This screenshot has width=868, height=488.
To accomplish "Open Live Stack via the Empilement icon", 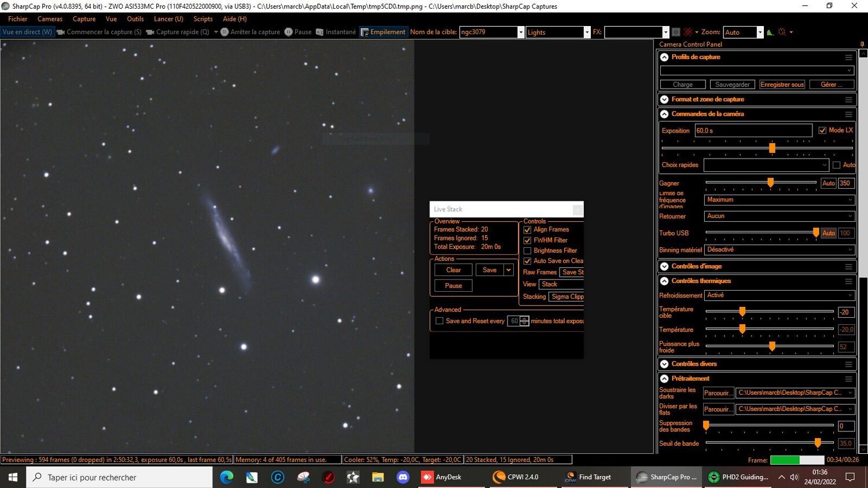I will click(365, 32).
